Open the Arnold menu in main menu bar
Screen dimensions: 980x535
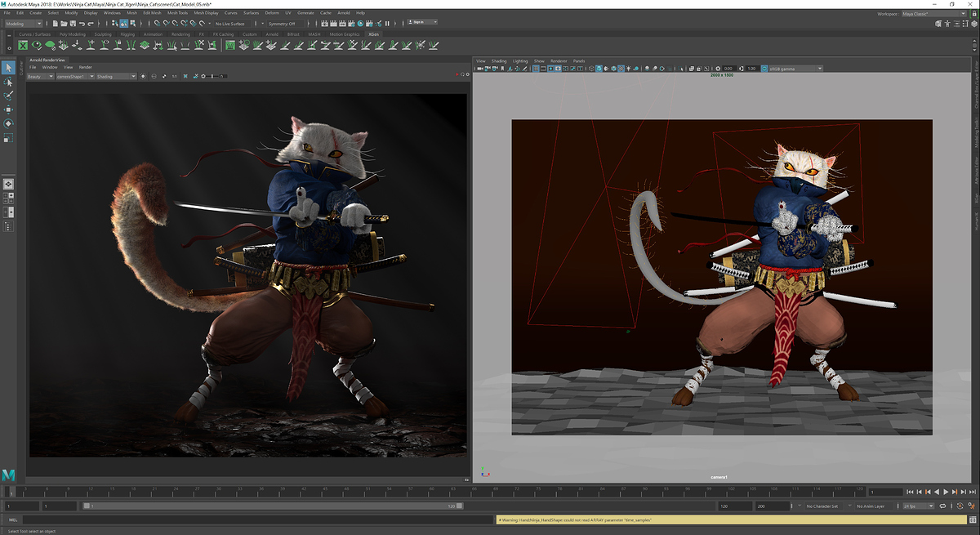click(x=344, y=13)
